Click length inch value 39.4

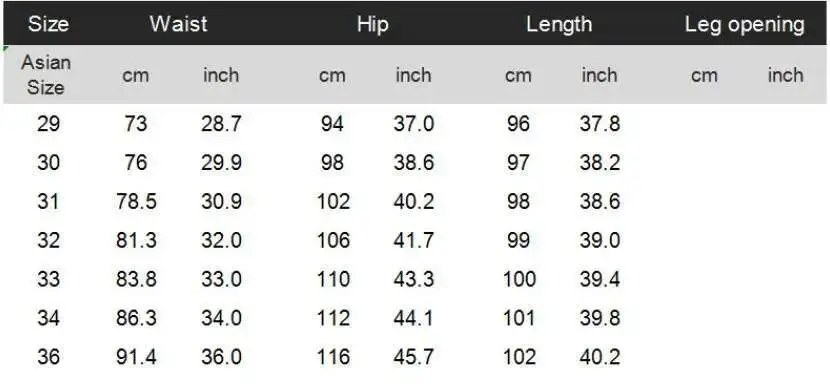(x=599, y=279)
